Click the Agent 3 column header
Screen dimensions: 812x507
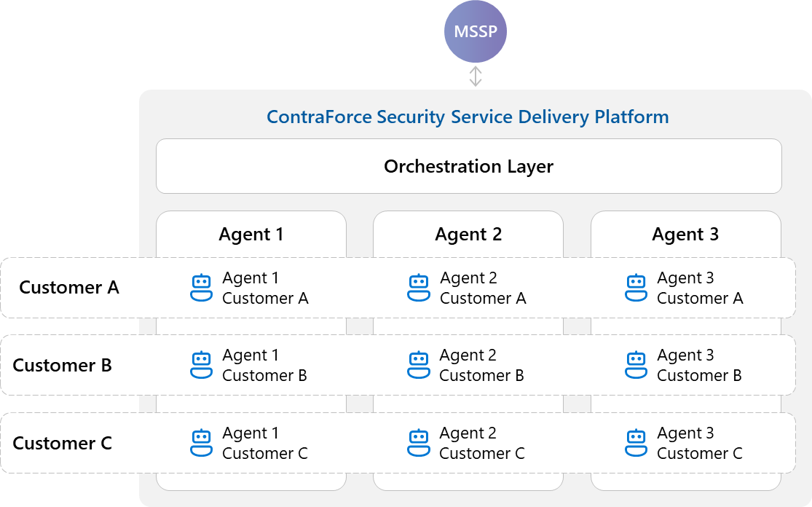(x=685, y=234)
